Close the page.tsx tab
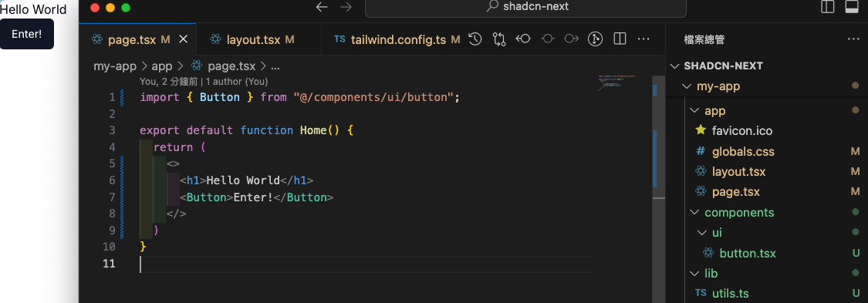The width and height of the screenshot is (868, 303). [x=183, y=39]
